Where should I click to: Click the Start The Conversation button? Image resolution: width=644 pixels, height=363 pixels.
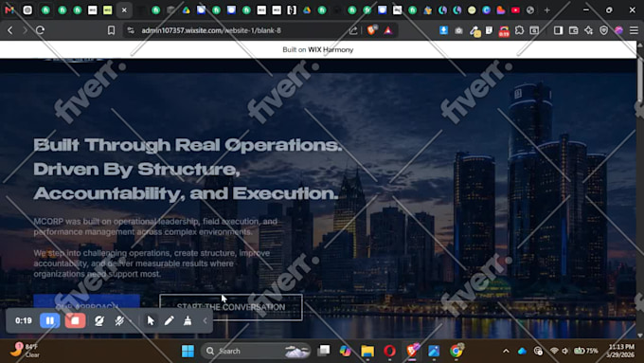pyautogui.click(x=231, y=307)
